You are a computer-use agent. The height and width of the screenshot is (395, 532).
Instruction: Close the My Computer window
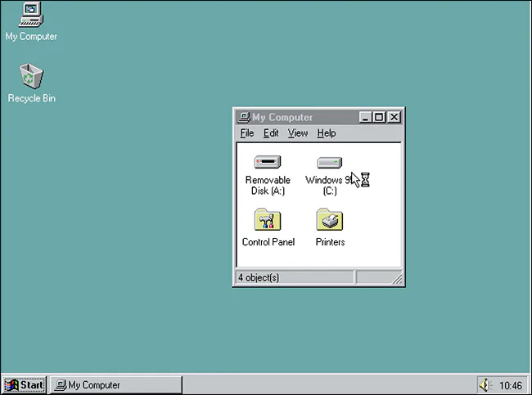point(394,117)
